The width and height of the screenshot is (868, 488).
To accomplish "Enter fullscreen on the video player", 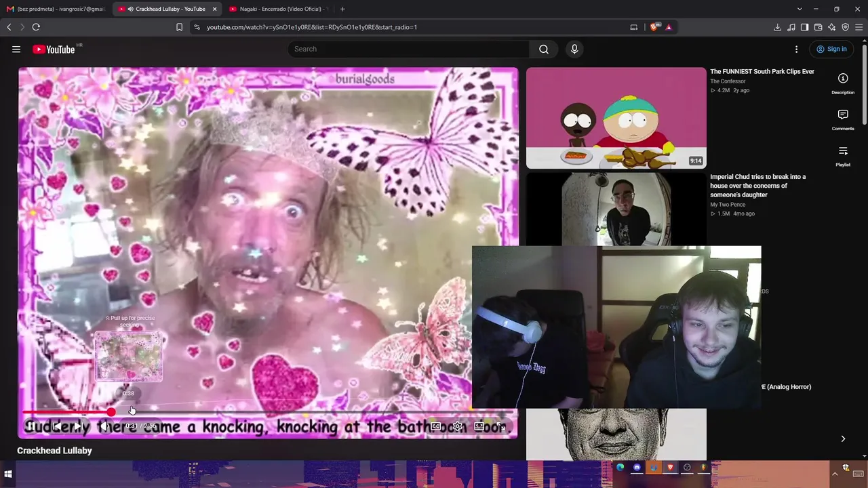I will click(x=500, y=426).
